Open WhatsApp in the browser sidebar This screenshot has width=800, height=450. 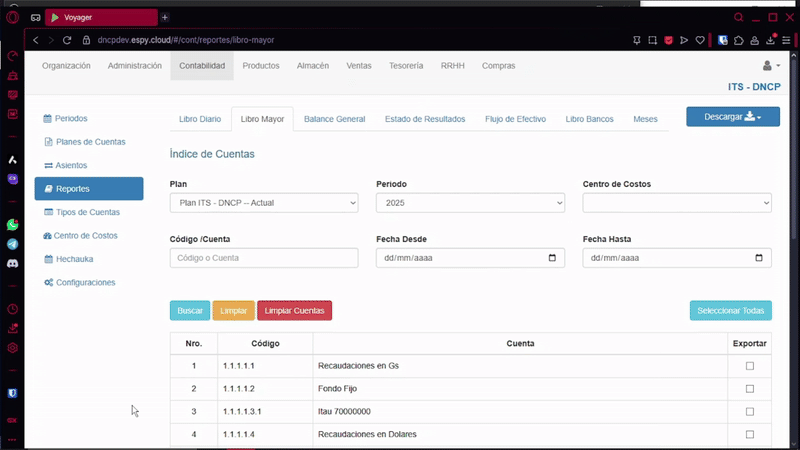[13, 225]
